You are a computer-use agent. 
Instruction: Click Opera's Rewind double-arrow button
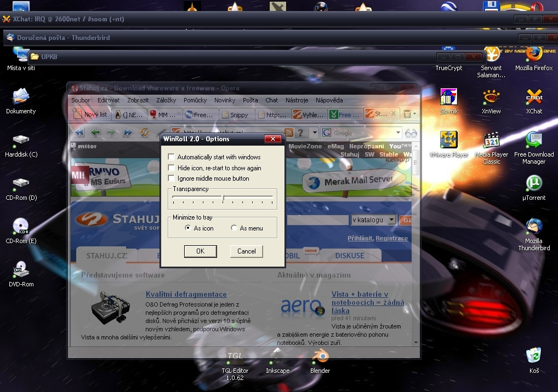[79, 132]
